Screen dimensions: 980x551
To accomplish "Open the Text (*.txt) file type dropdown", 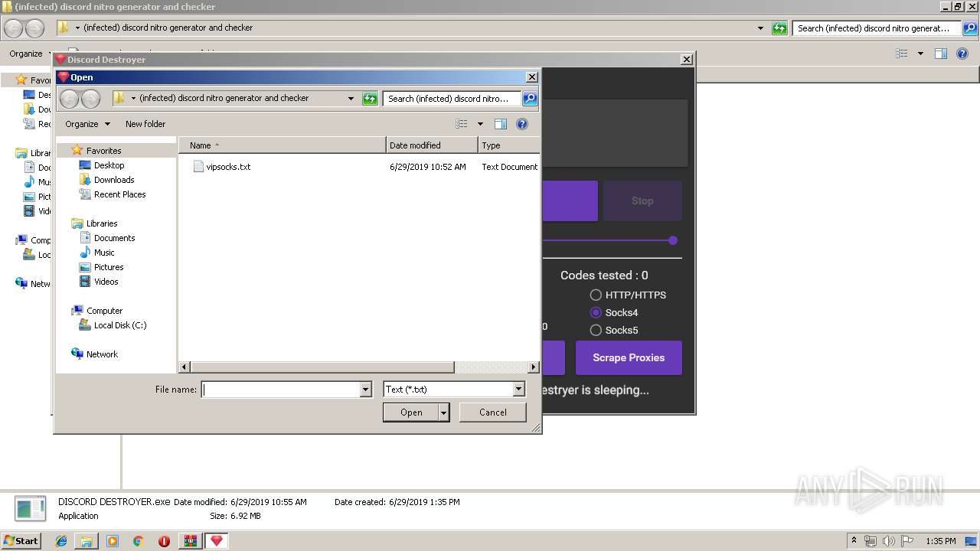I will click(454, 390).
